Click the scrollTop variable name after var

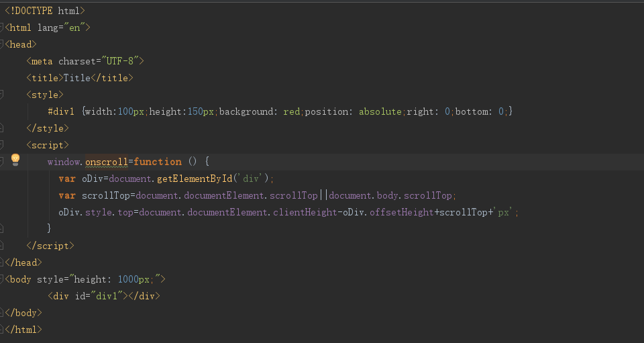click(105, 195)
